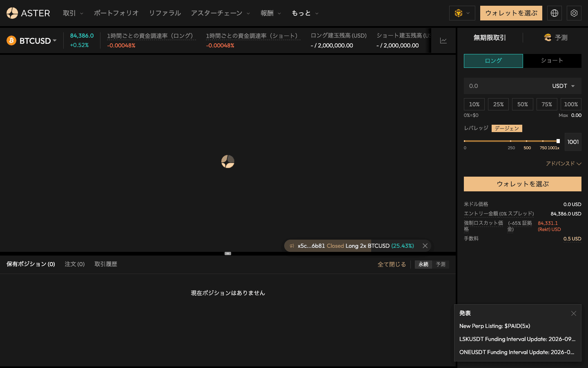Open the 取引履歴 tab
The height and width of the screenshot is (368, 588).
point(106,264)
